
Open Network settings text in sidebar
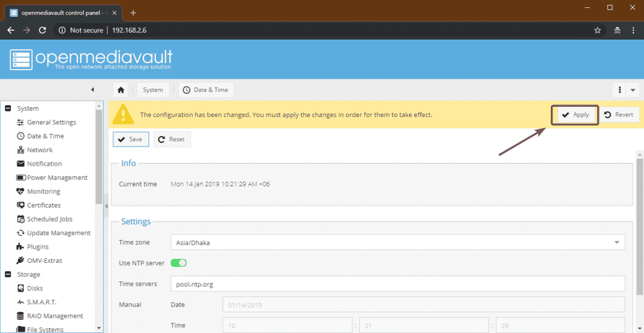point(40,150)
